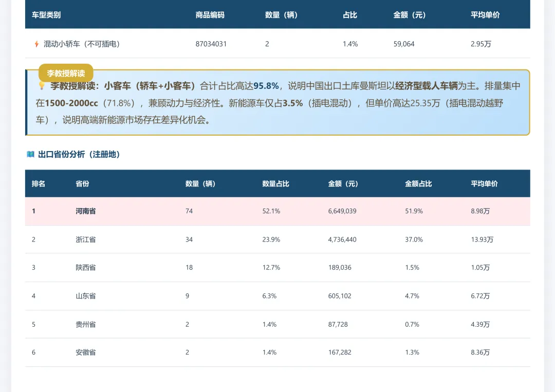Image resolution: width=555 pixels, height=392 pixels.
Task: Click the 排名 column header
Action: point(38,183)
